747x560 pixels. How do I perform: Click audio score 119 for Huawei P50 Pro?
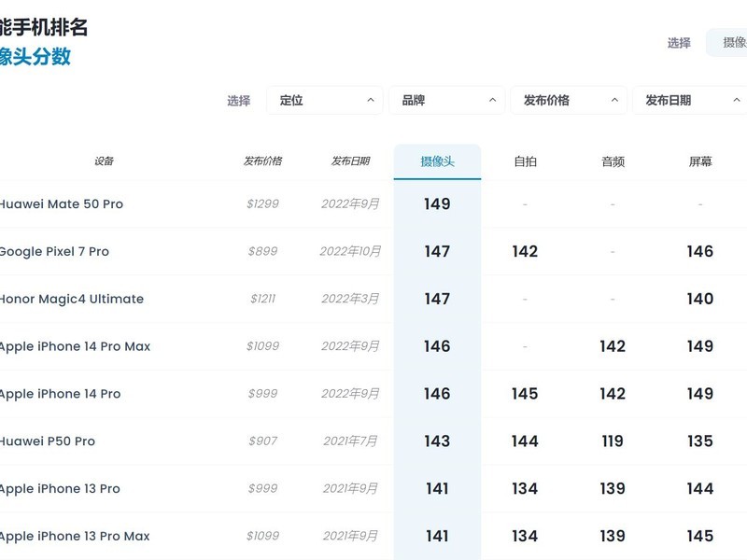coord(613,441)
